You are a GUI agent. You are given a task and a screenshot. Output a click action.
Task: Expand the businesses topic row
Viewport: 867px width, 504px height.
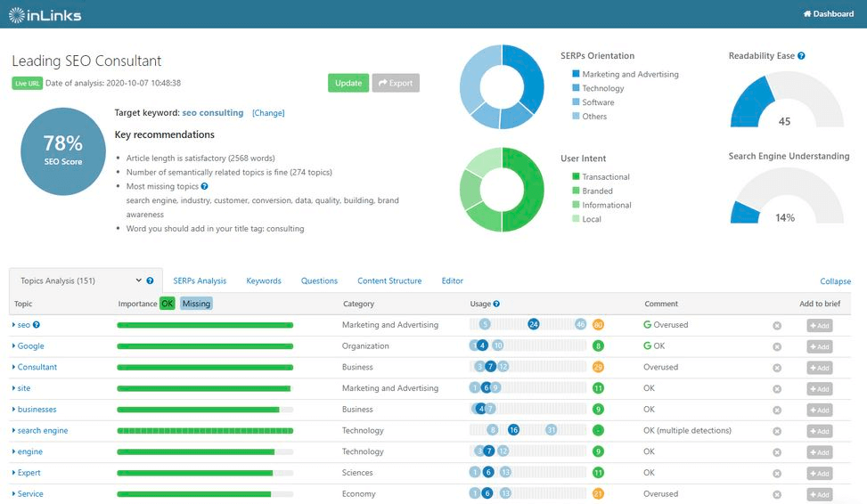[x=14, y=410]
